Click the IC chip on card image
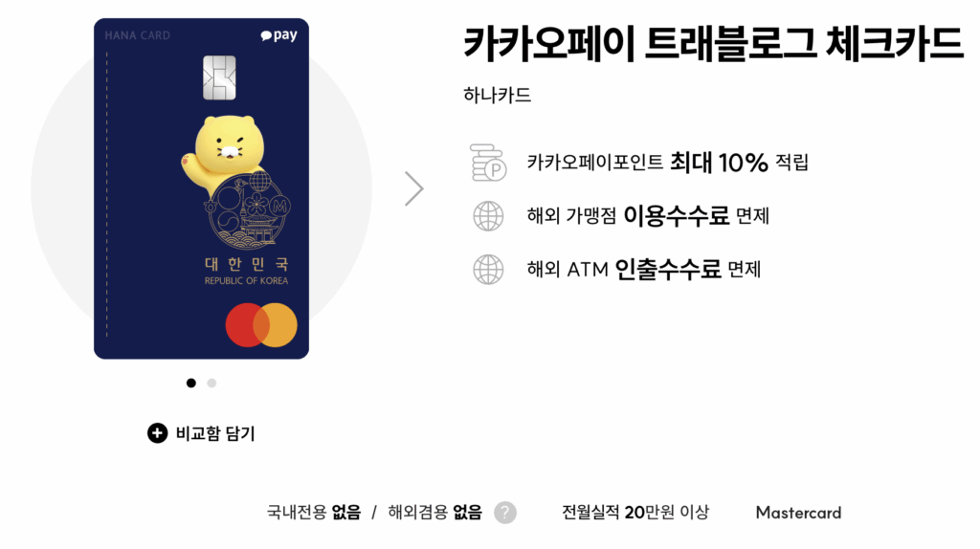Viewport: 980px width, 549px height. coord(219,77)
